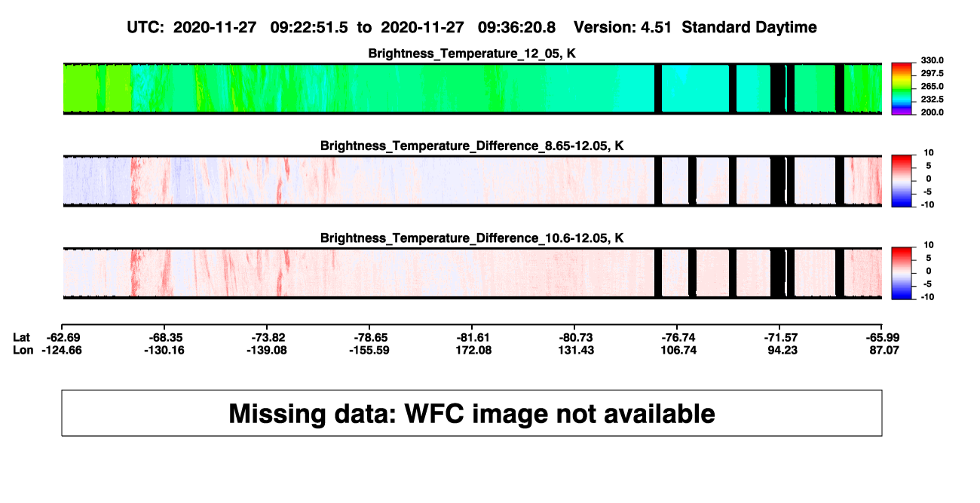Image resolution: width=980 pixels, height=503 pixels.
Task: Click the latitude tick label -81.61
Action: [473, 337]
